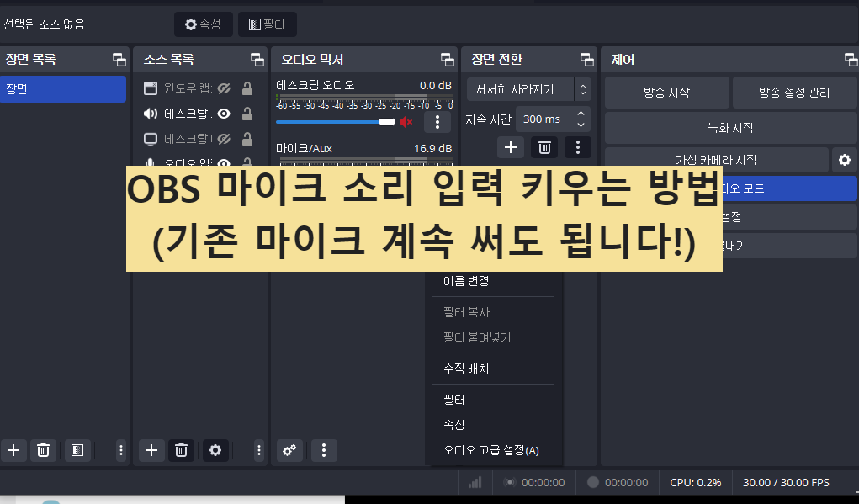Viewport: 859px width, 504px height.
Task: Click the 데스크탑 오디오 0.0 dB value
Action: tap(436, 86)
